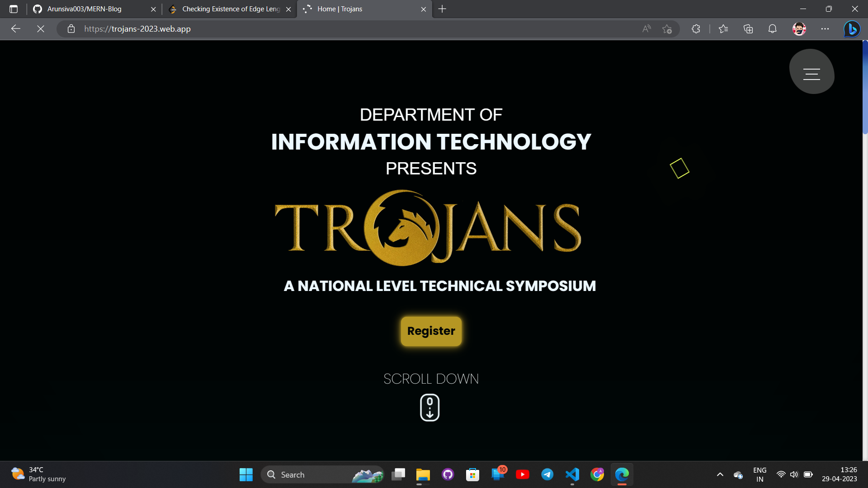Add this page to favorites

667,29
